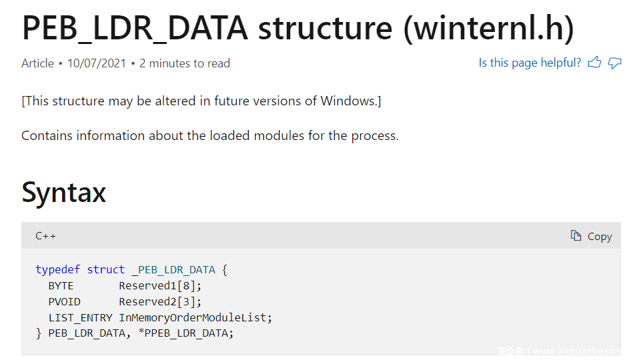This screenshot has width=641, height=364.
Task: Click the thumbs down feedback icon
Action: point(614,63)
